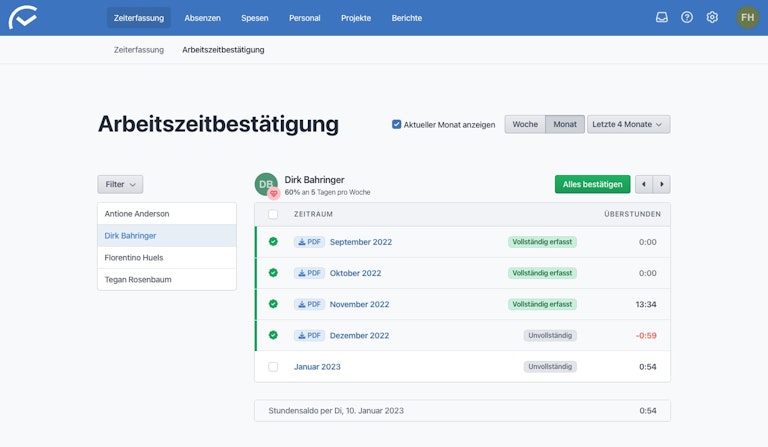Download November 2022 PDF
768x447 pixels.
coord(309,304)
